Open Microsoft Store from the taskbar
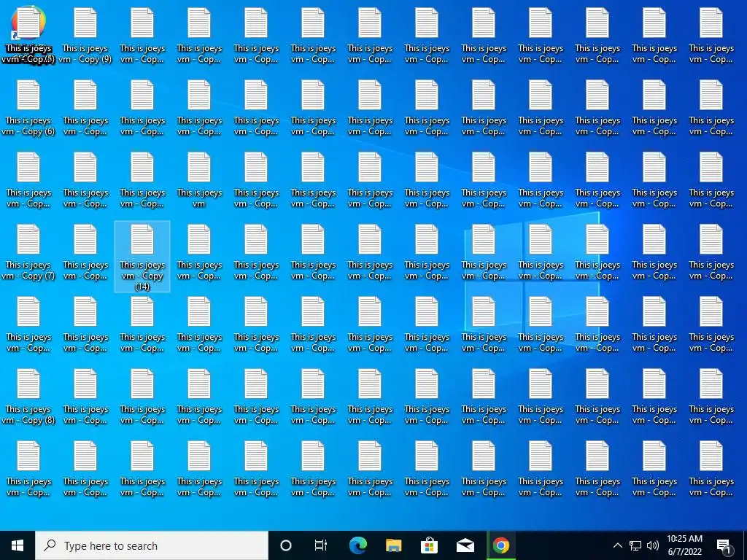Image resolution: width=747 pixels, height=560 pixels. pos(429,545)
